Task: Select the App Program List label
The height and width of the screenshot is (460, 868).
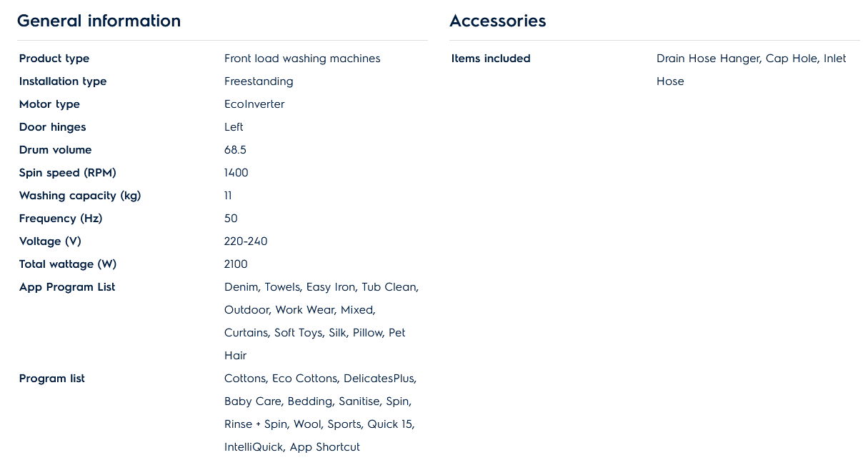Action: [67, 287]
